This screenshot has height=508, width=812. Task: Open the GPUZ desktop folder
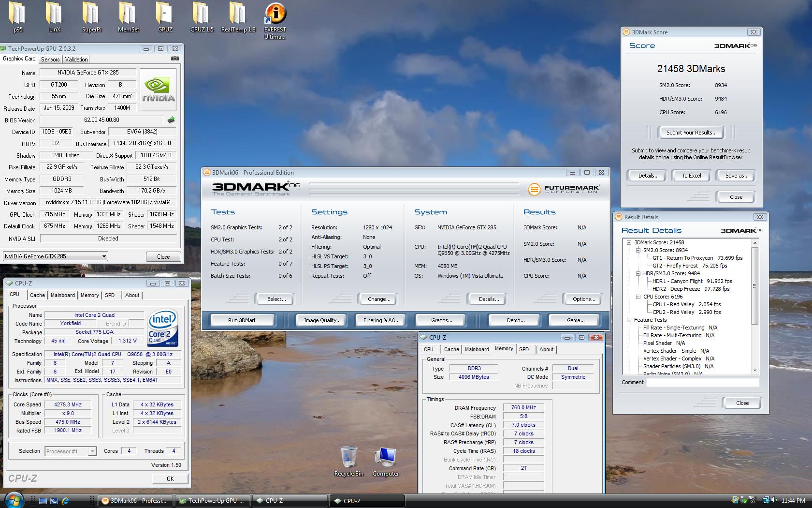[x=165, y=17]
